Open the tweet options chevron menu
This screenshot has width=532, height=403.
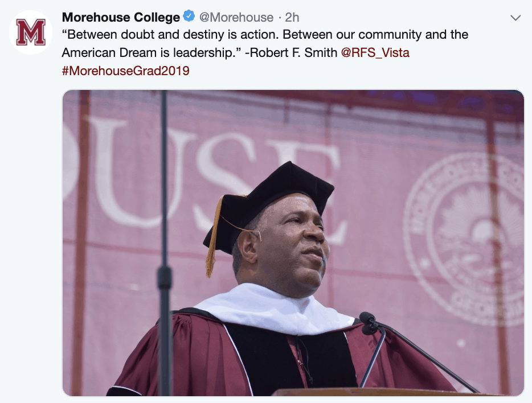click(x=515, y=18)
